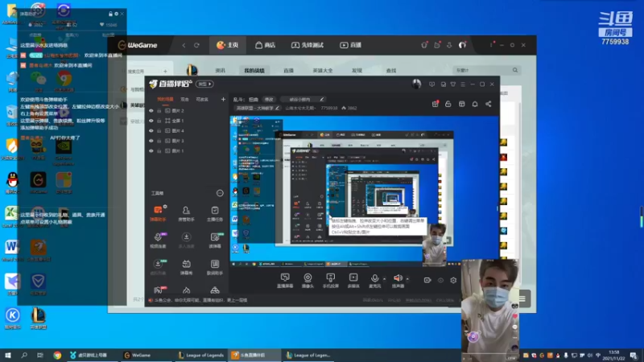Switch to the 我的场景 tab
Image resolution: width=644 pixels, height=362 pixels.
coord(165,99)
